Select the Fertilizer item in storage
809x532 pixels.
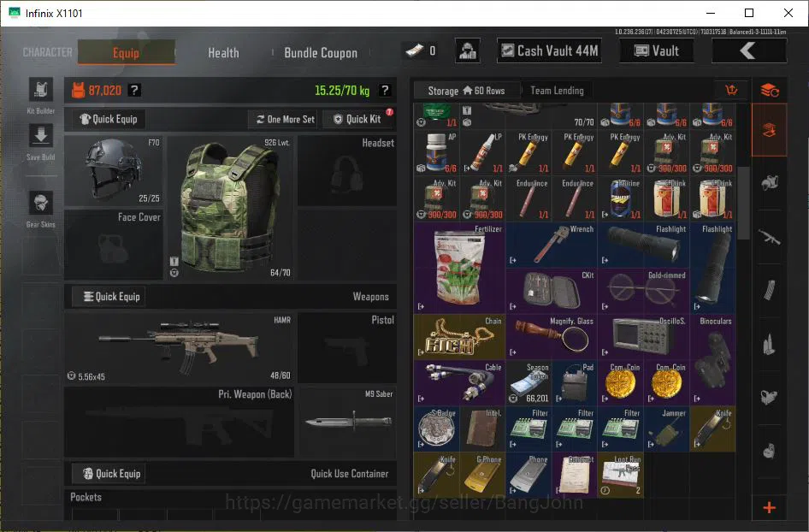point(459,268)
